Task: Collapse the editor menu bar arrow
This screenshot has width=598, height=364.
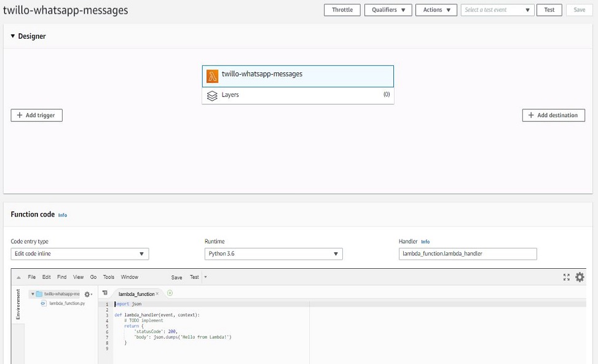Action: point(18,277)
